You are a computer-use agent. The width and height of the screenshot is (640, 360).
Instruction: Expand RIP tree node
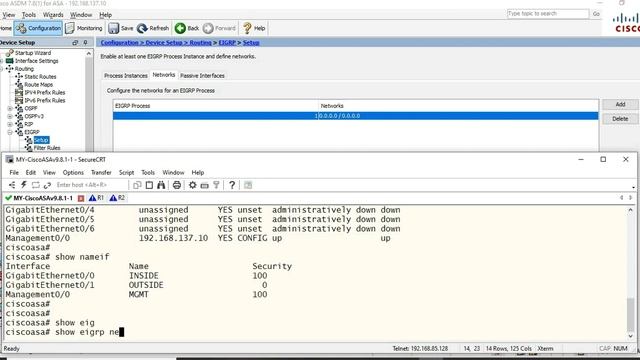point(10,124)
